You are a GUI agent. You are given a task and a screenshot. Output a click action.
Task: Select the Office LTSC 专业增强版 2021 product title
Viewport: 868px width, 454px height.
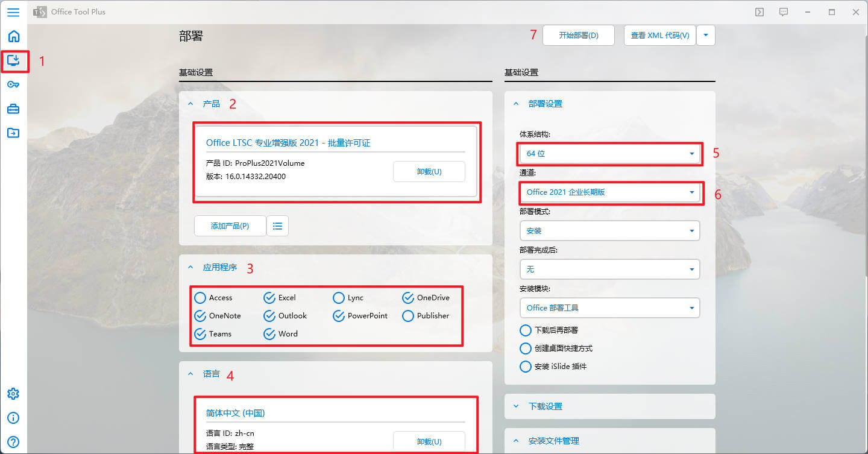pos(288,143)
